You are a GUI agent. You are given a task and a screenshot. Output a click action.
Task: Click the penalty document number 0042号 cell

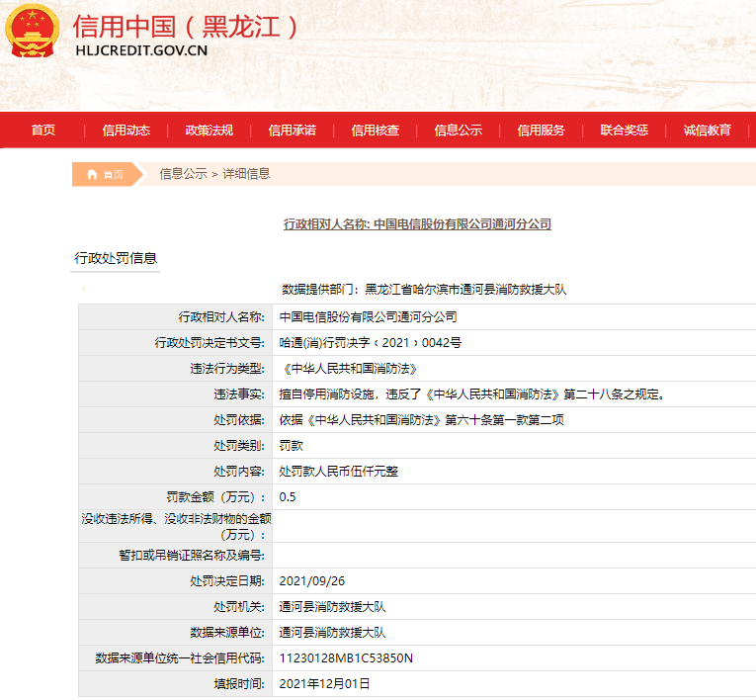pos(370,342)
